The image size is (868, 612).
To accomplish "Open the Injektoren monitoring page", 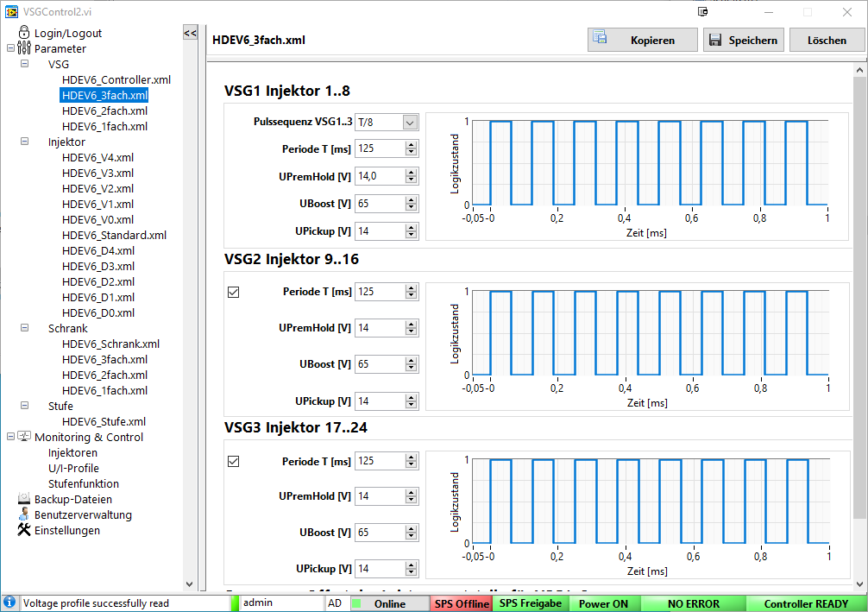I will pos(72,452).
